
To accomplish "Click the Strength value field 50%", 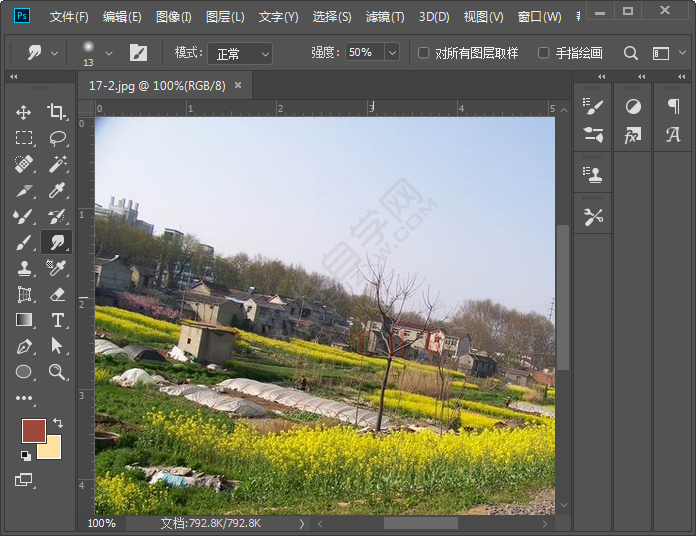I will 364,53.
